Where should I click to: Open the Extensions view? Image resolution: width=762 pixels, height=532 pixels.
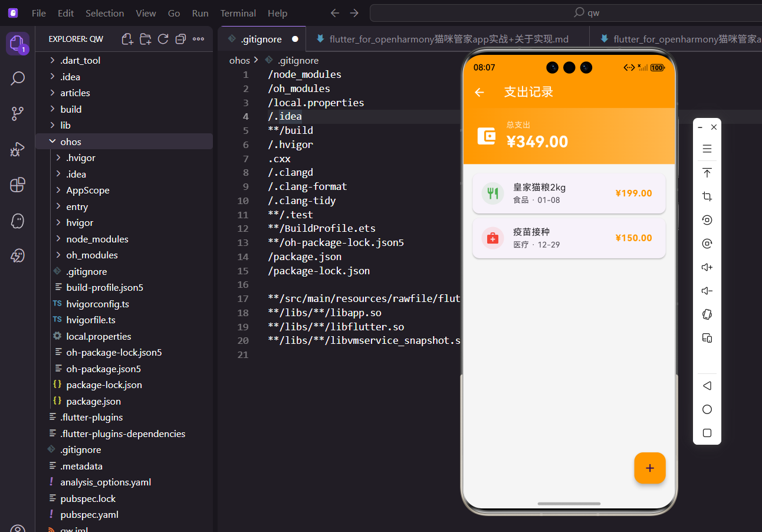(x=17, y=185)
